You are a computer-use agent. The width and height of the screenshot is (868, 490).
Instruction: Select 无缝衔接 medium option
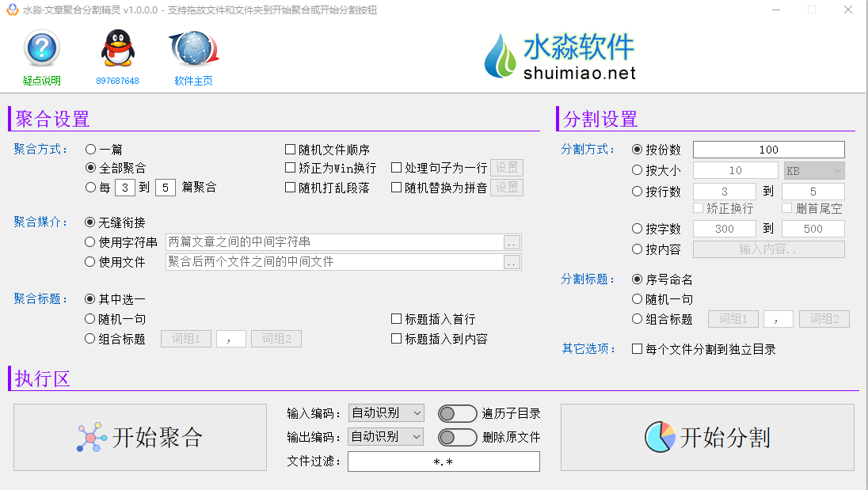pyautogui.click(x=115, y=222)
